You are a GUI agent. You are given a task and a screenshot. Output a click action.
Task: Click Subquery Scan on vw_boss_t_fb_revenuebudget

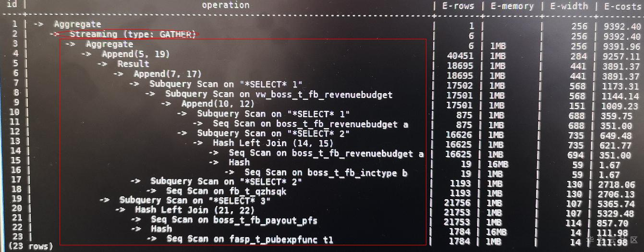coord(279,94)
